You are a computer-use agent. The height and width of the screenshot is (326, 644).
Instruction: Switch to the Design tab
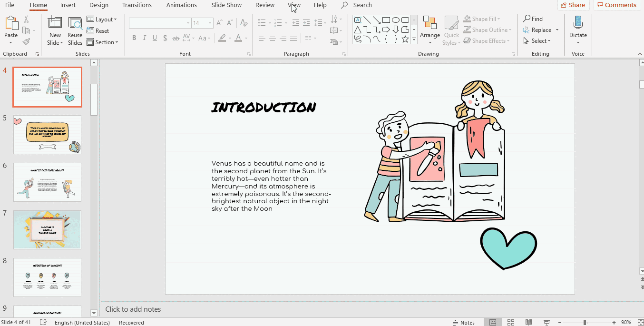point(99,5)
